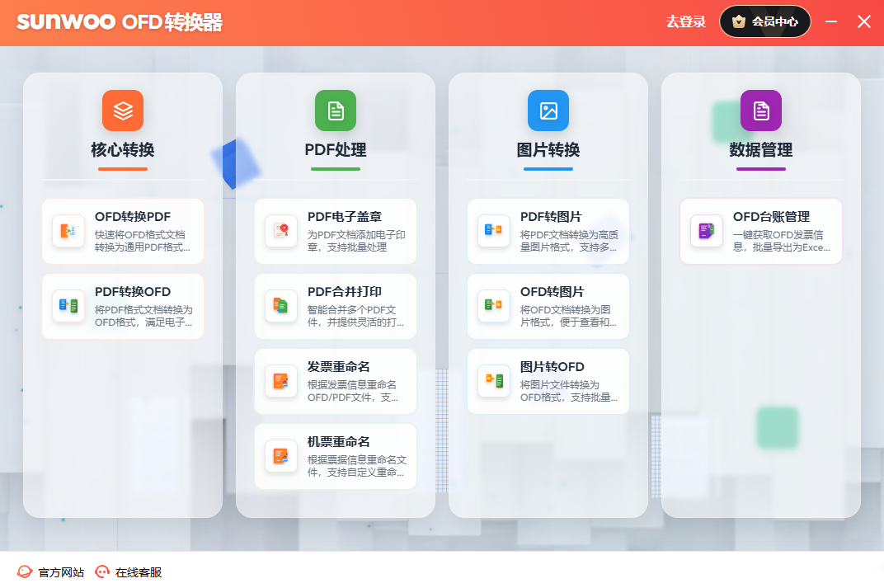Click the orange 核心转换 layers icon
This screenshot has height=588, width=884.
[x=123, y=111]
